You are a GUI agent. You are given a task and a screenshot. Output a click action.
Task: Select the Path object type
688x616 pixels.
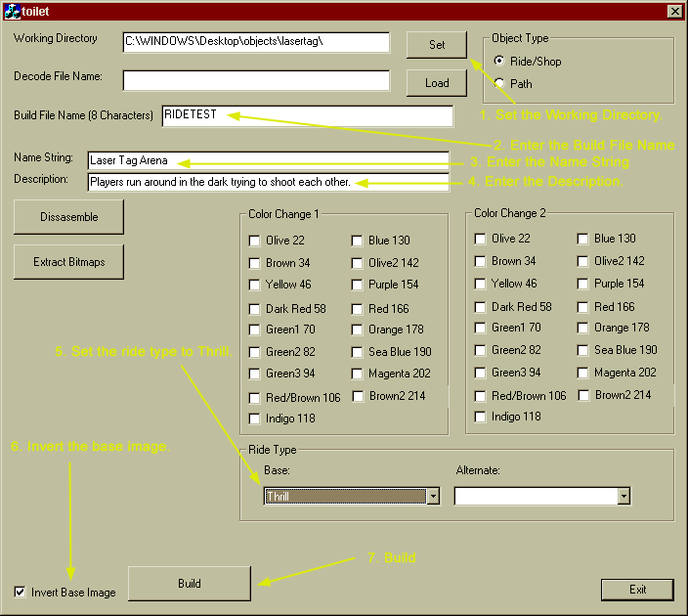pyautogui.click(x=498, y=83)
